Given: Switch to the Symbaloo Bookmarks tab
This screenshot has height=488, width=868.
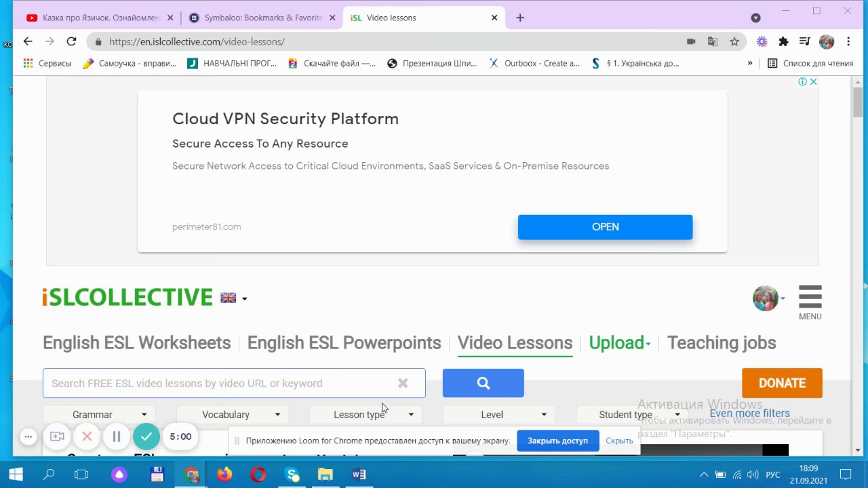Looking at the screenshot, I should click(x=262, y=18).
